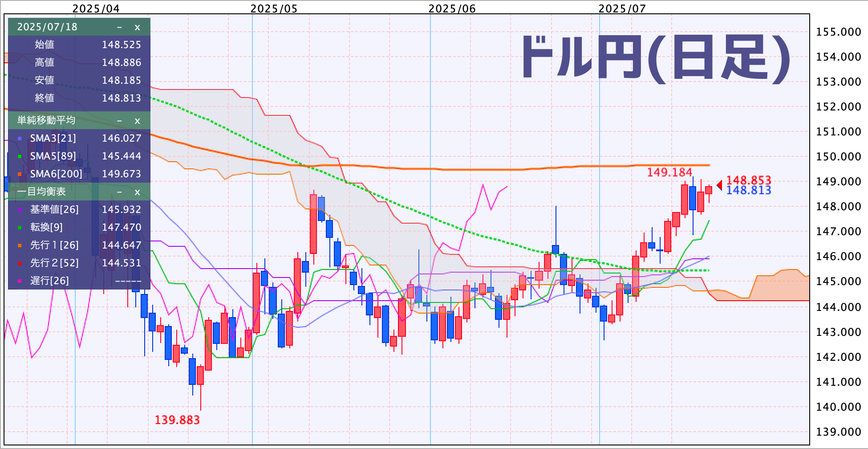Select the 高値 148.886 row
The width and height of the screenshot is (868, 449).
click(x=79, y=62)
